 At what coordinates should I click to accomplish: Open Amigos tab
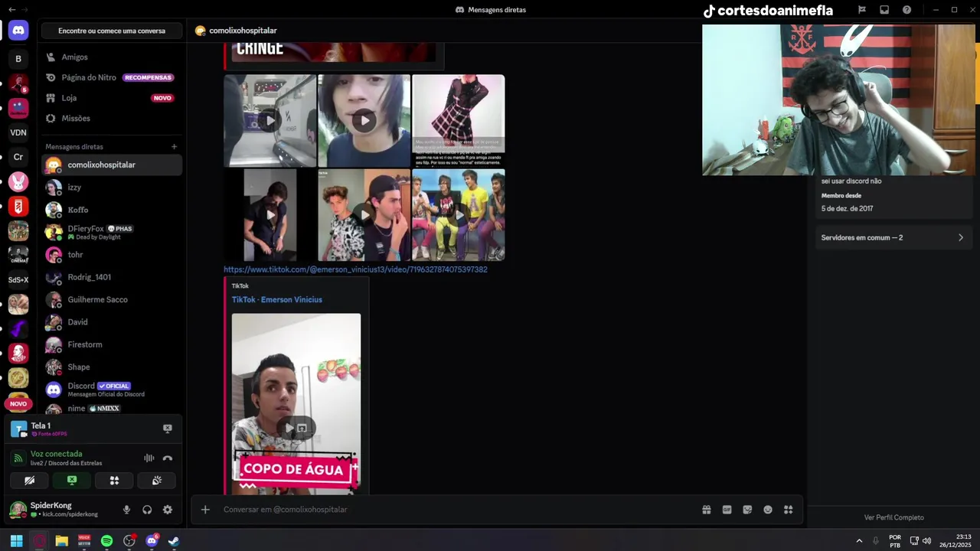(113, 57)
